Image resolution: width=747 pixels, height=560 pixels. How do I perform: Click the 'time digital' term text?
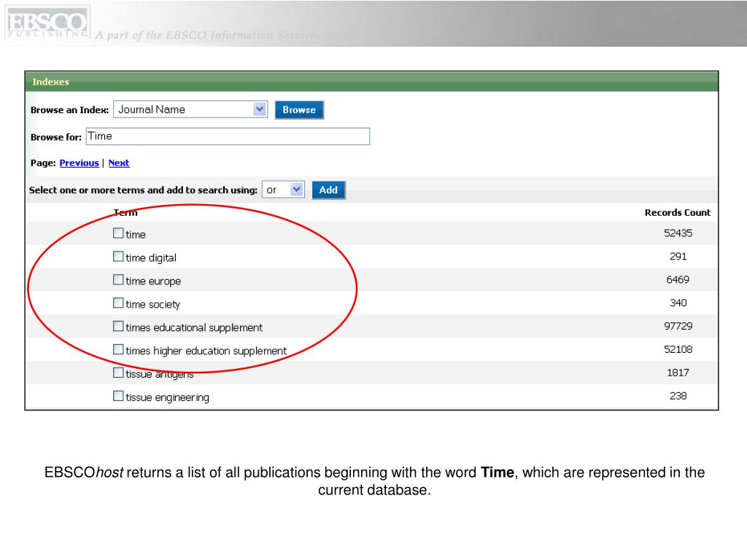151,257
